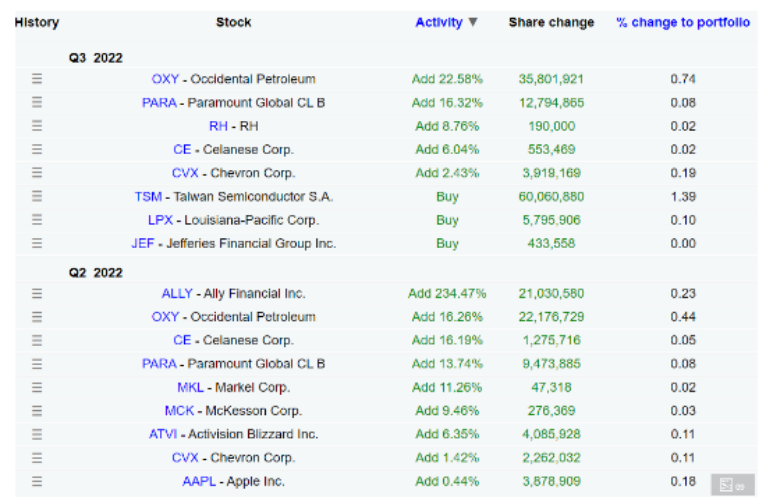Click the icon in bottom-right corner
This screenshot has width=767, height=501.
pyautogui.click(x=733, y=485)
